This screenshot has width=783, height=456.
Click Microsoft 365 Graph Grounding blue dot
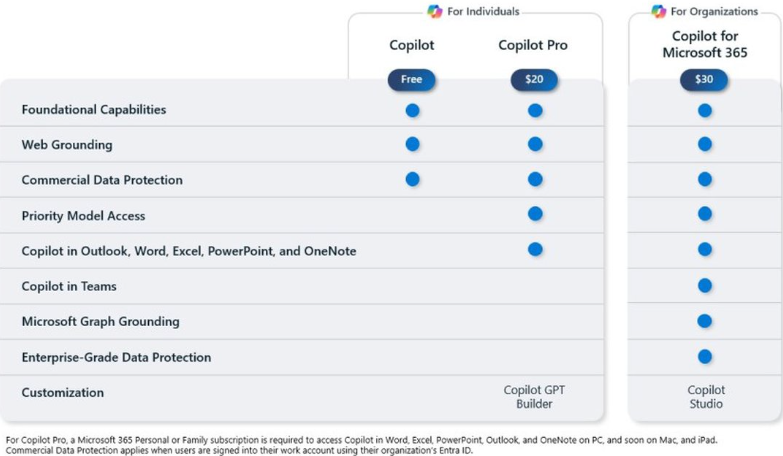[705, 321]
